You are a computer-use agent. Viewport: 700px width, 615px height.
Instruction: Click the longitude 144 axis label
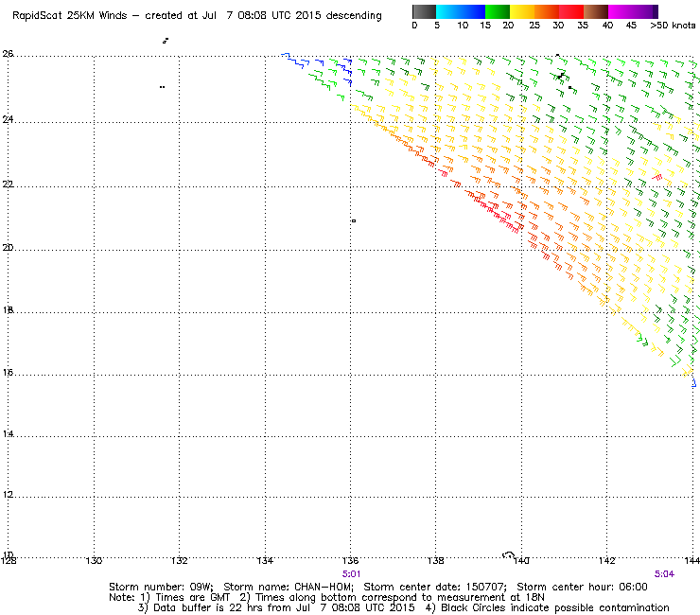point(692,560)
